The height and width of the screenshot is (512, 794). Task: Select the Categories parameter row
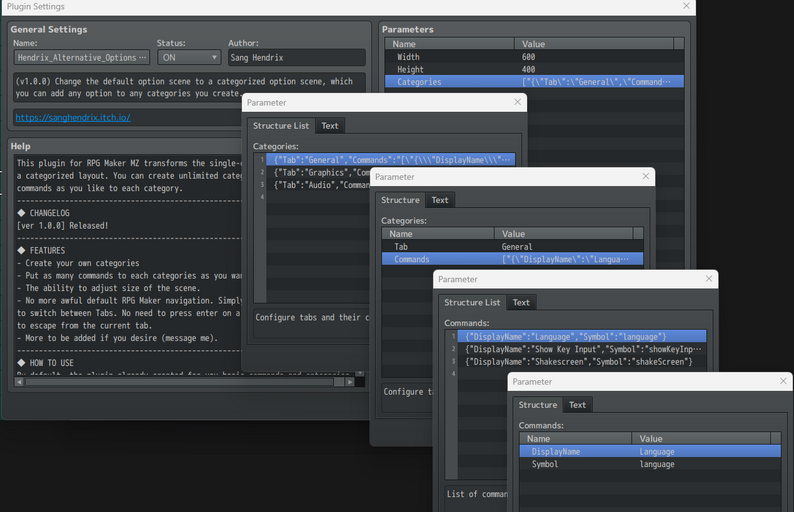(x=534, y=82)
